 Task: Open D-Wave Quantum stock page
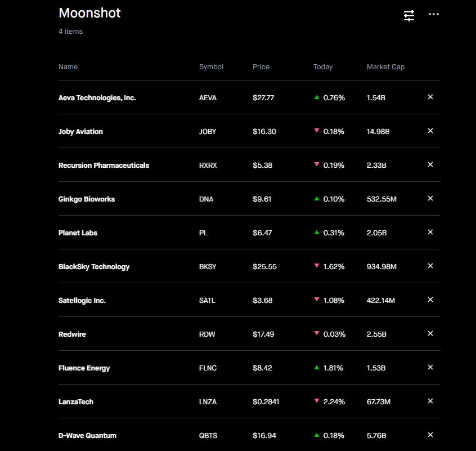pyautogui.click(x=87, y=435)
